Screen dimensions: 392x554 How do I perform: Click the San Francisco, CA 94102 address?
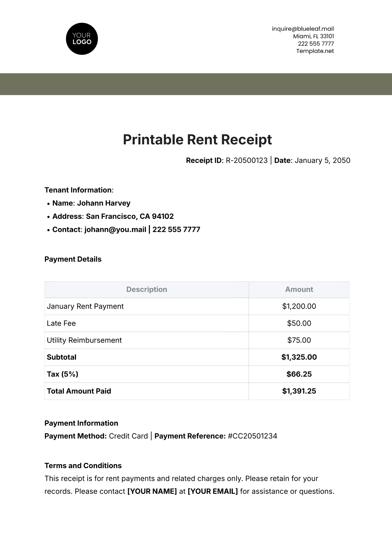130,216
